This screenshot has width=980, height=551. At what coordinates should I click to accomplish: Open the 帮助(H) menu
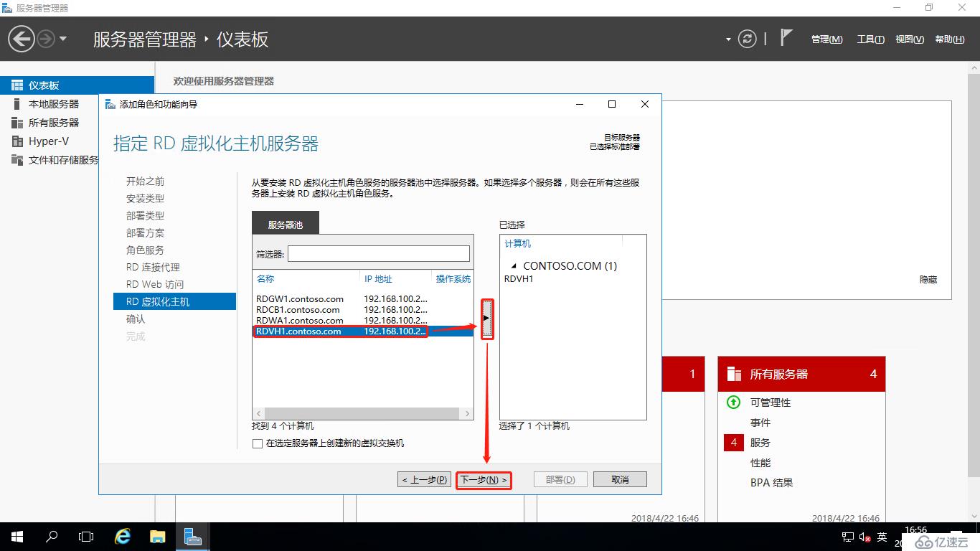(x=950, y=39)
